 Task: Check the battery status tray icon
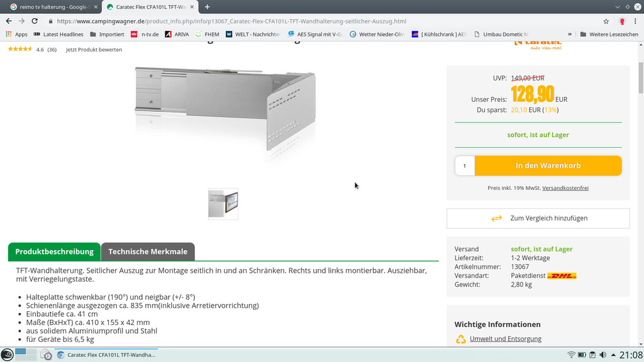582,354
